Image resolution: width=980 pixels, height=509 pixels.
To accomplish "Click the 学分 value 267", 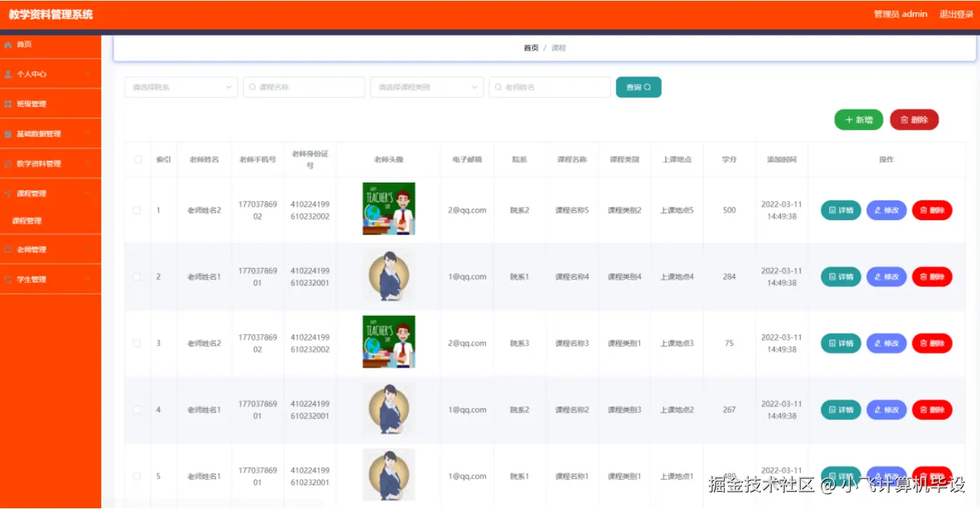I will (x=729, y=410).
